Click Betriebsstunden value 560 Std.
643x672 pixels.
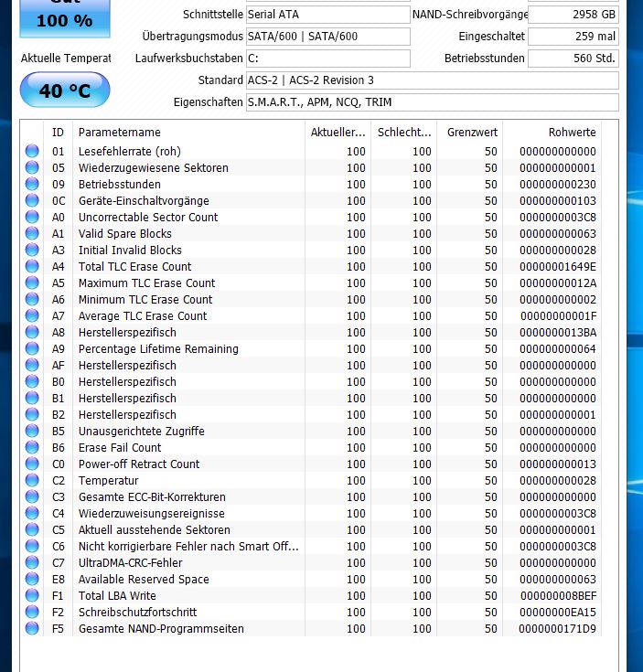click(573, 59)
